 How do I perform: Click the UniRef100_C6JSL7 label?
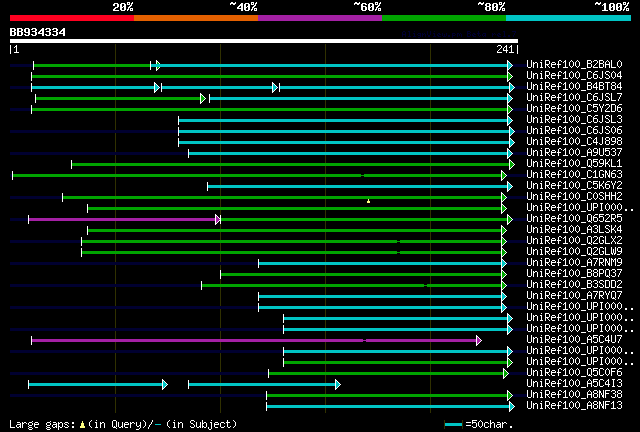pos(574,98)
